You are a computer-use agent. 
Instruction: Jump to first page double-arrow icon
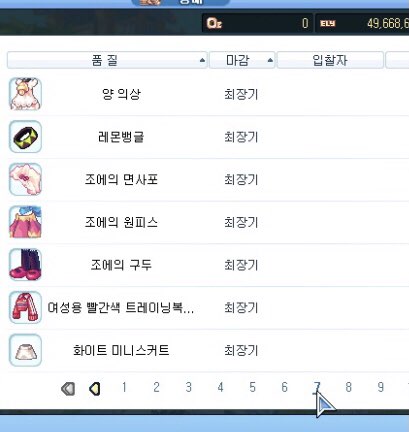coord(68,389)
